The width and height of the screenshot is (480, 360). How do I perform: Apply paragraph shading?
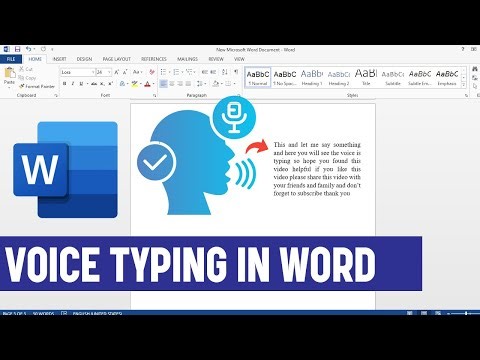pos(215,84)
